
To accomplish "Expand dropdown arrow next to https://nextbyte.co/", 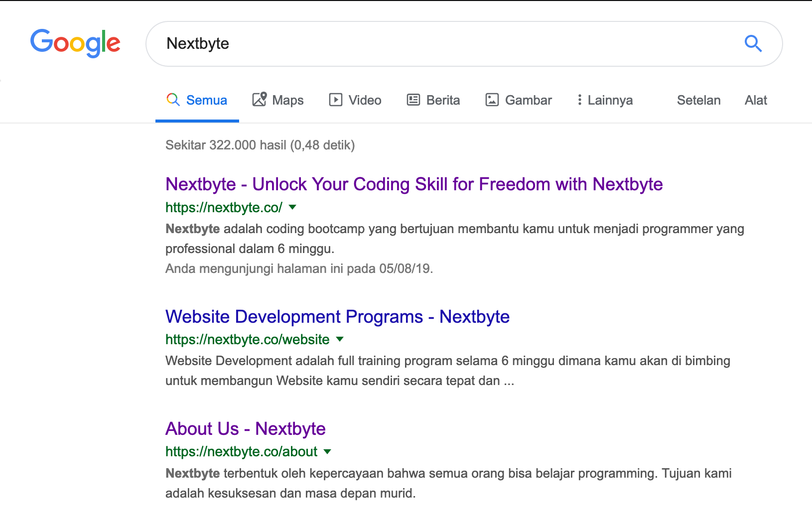I will click(292, 207).
